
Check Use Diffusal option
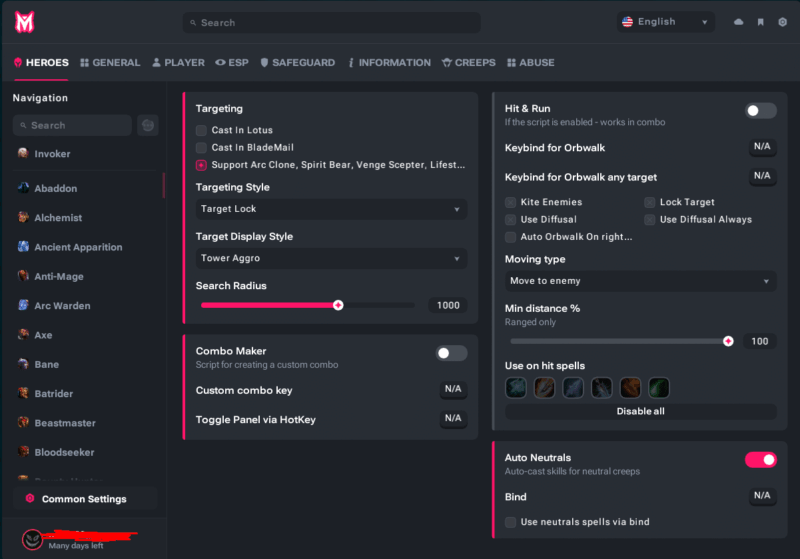coord(510,219)
